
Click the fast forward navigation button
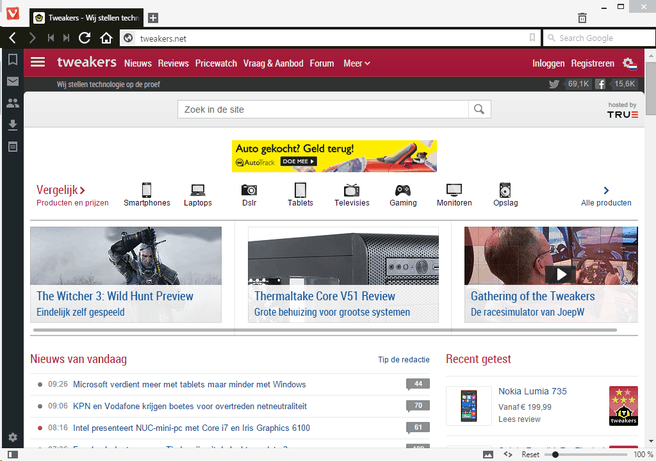point(66,38)
